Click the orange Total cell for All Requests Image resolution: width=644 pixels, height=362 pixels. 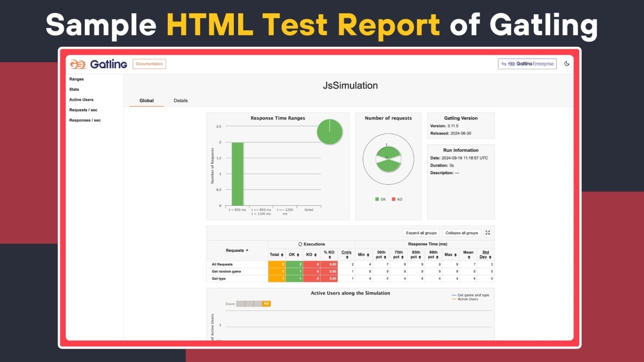pos(277,264)
